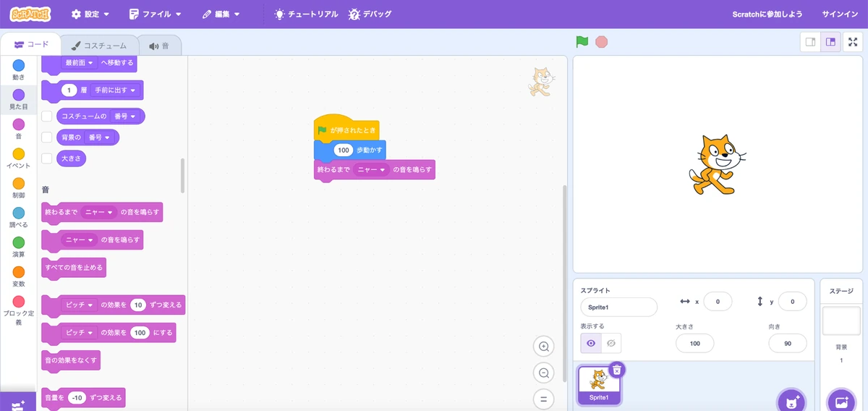Open the 番号 dropdown on 背景の block

coord(98,137)
